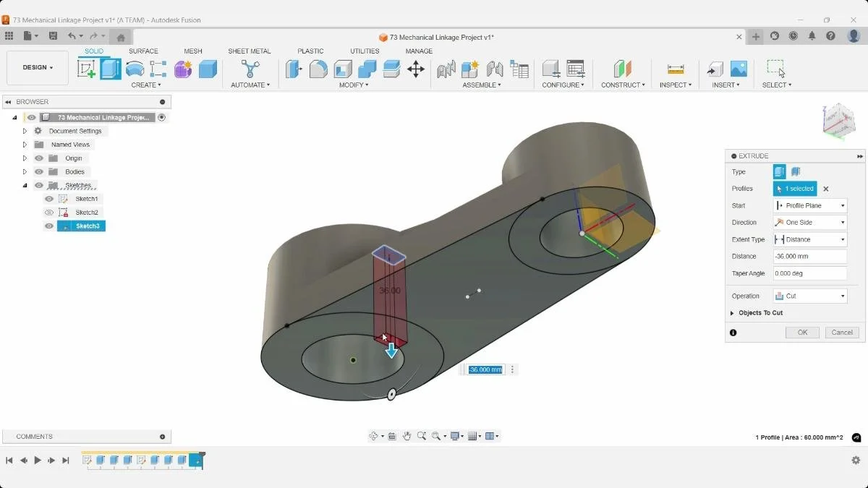868x488 pixels.
Task: Select the Thin Extrude type option
Action: click(x=796, y=172)
